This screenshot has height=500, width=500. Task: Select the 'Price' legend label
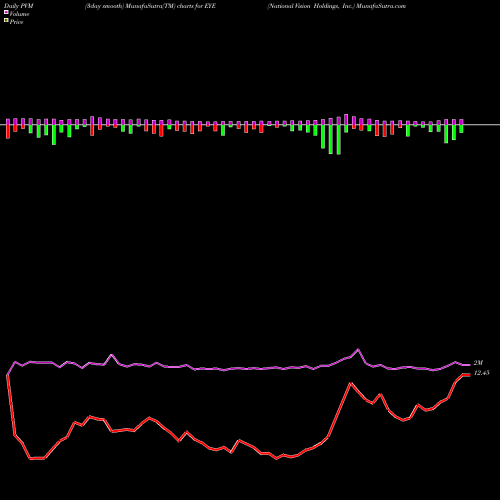pyautogui.click(x=16, y=22)
